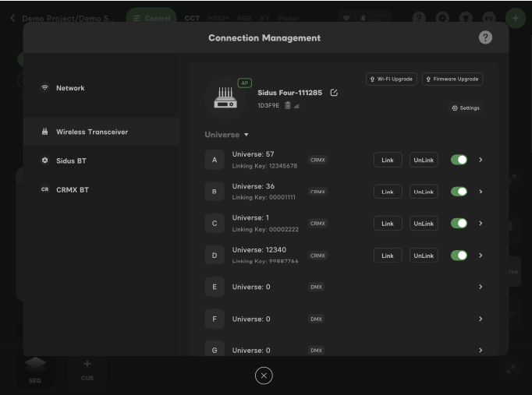Click the Wi-Fi Upgrade button
The width and height of the screenshot is (532, 395).
[x=391, y=79]
